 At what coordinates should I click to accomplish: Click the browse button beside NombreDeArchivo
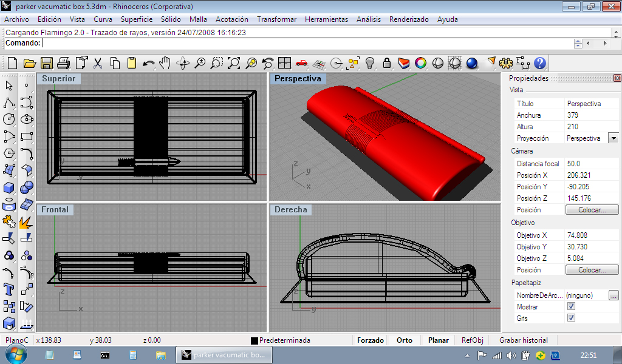[613, 295]
